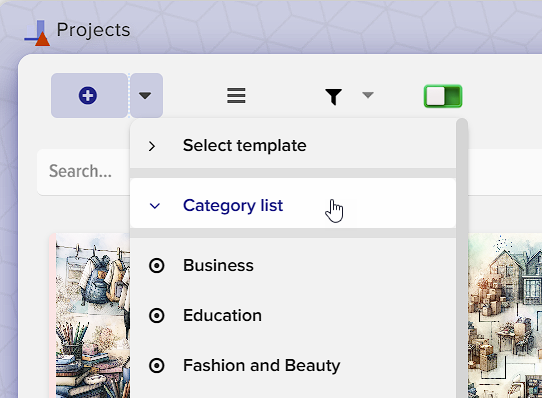Toggle the green switch in the toolbar
The width and height of the screenshot is (542, 398).
[443, 96]
